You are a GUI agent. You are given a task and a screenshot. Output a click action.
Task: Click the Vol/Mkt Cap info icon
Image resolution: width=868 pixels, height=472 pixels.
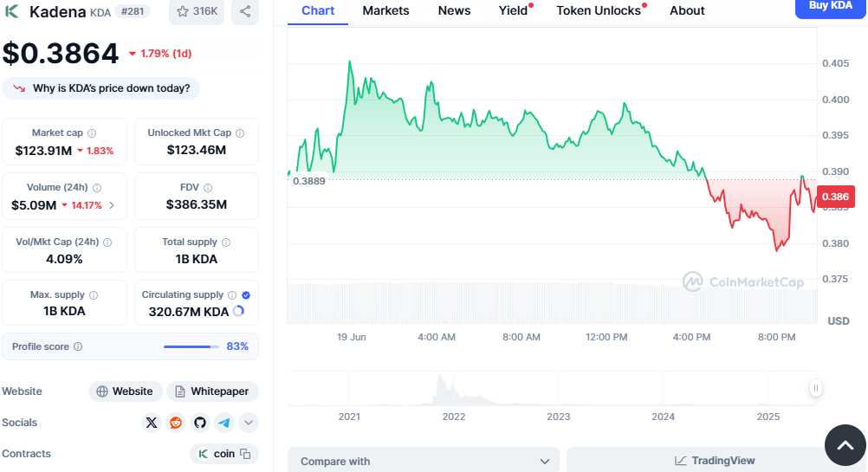[x=107, y=242]
